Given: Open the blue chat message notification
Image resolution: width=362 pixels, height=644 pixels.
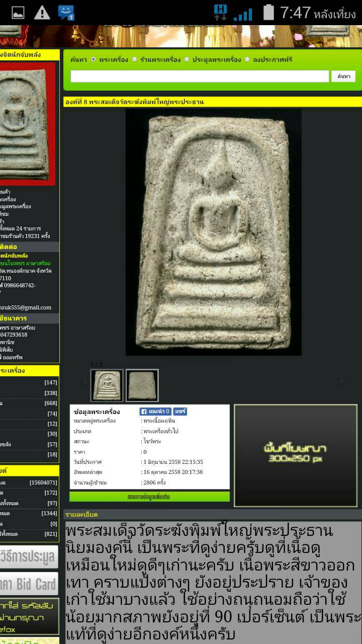Looking at the screenshot, I should point(66,13).
